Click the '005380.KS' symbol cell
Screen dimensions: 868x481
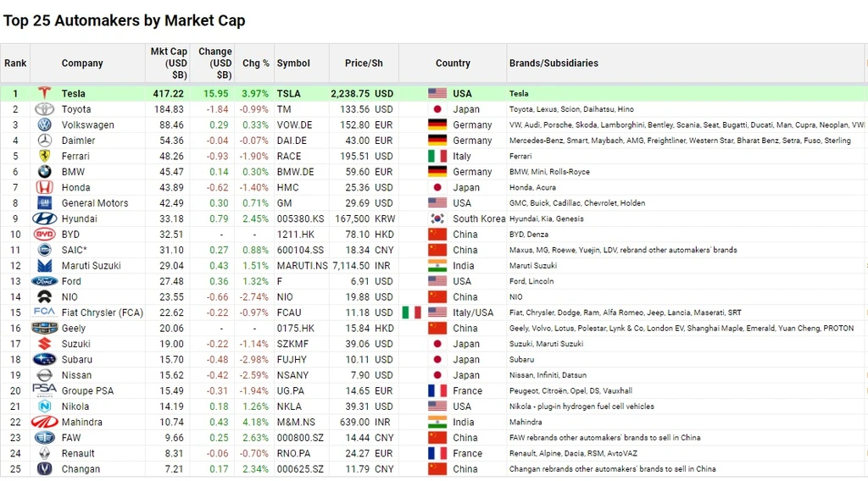pyautogui.click(x=301, y=218)
